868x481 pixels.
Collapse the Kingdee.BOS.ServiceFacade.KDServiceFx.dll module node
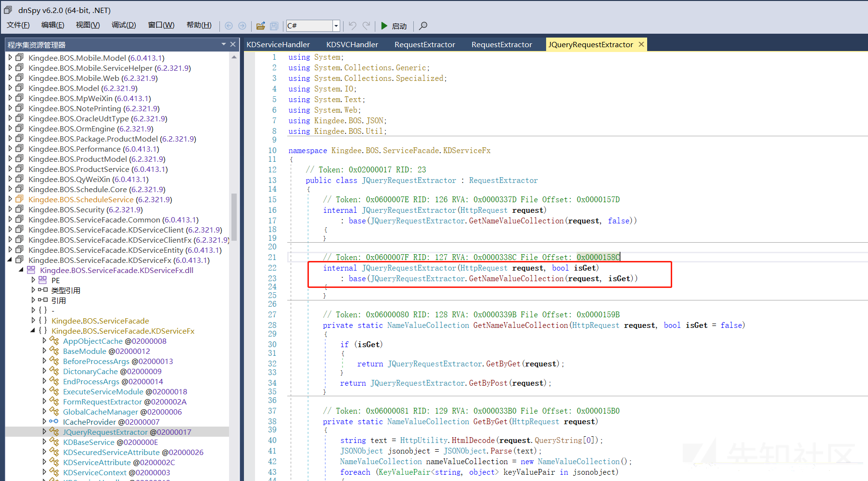[x=21, y=270]
